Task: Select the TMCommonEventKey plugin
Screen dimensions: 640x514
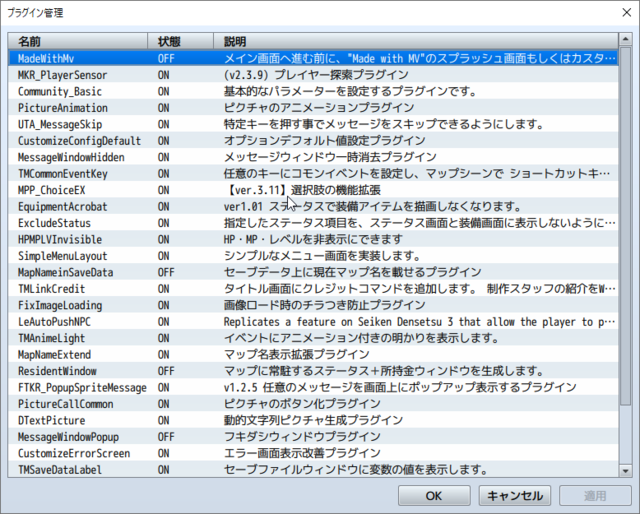Action: tap(313, 174)
